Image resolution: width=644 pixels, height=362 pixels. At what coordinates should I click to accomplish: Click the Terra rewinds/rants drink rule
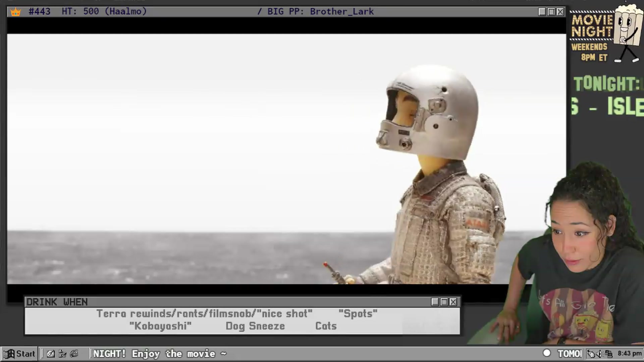[x=205, y=314]
